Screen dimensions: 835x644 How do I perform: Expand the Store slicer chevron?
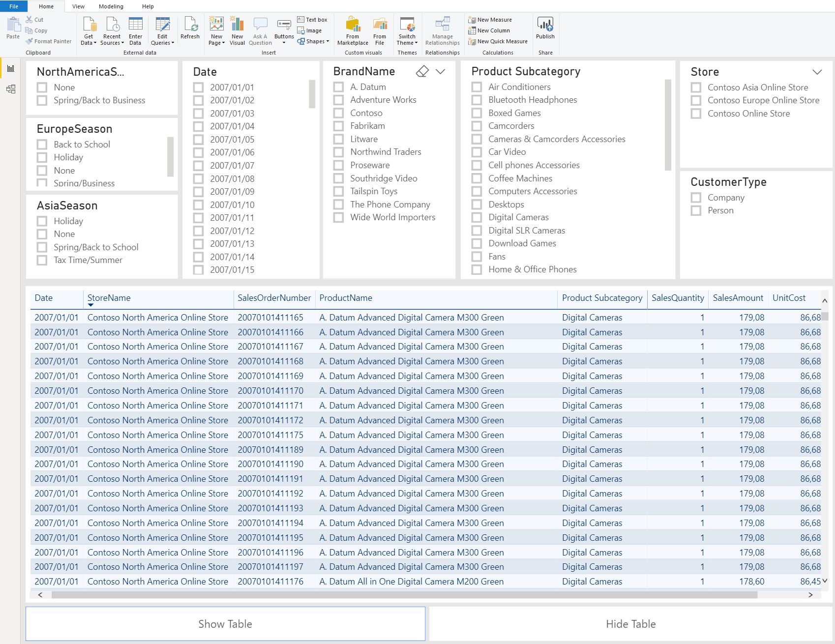pos(817,72)
